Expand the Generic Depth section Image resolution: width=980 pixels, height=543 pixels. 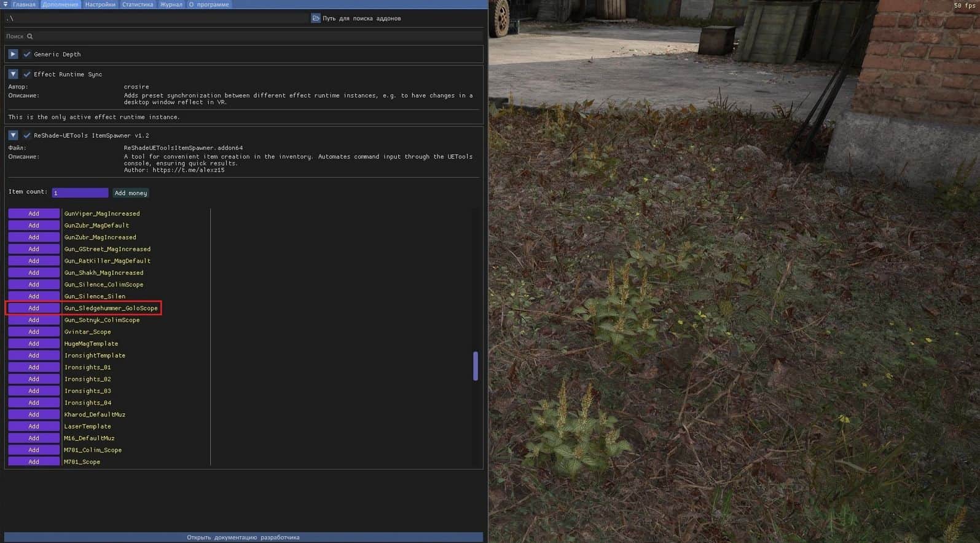click(13, 54)
